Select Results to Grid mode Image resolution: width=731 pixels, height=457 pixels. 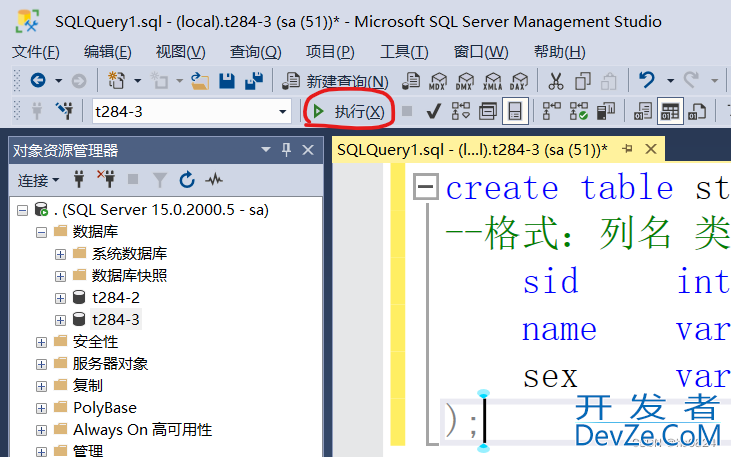pos(670,111)
